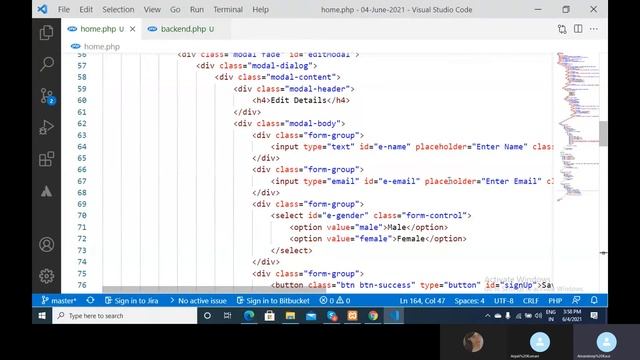This screenshot has width=640, height=360.
Task: Click the e-gender select tag on line 70
Action: [371, 216]
